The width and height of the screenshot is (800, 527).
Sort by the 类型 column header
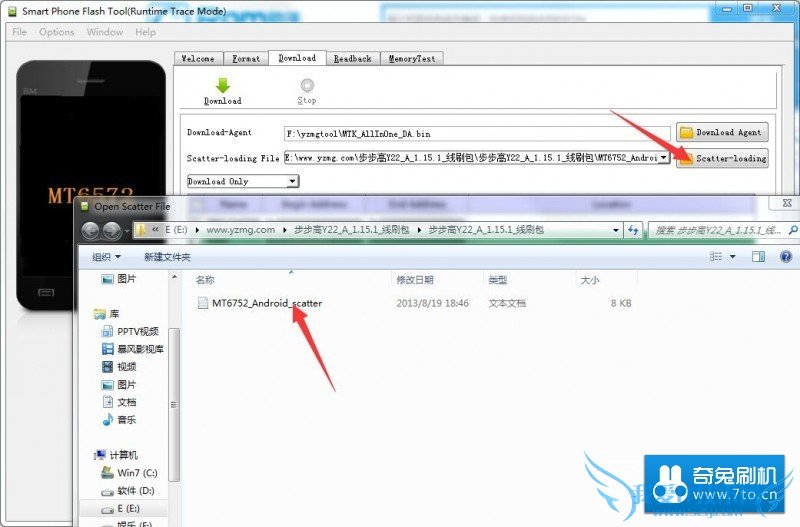[497, 280]
